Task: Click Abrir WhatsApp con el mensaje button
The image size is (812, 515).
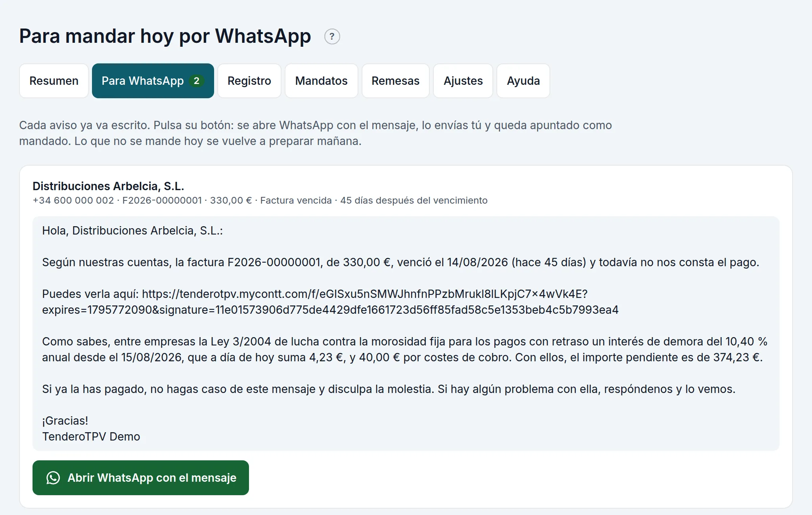Action: tap(141, 478)
